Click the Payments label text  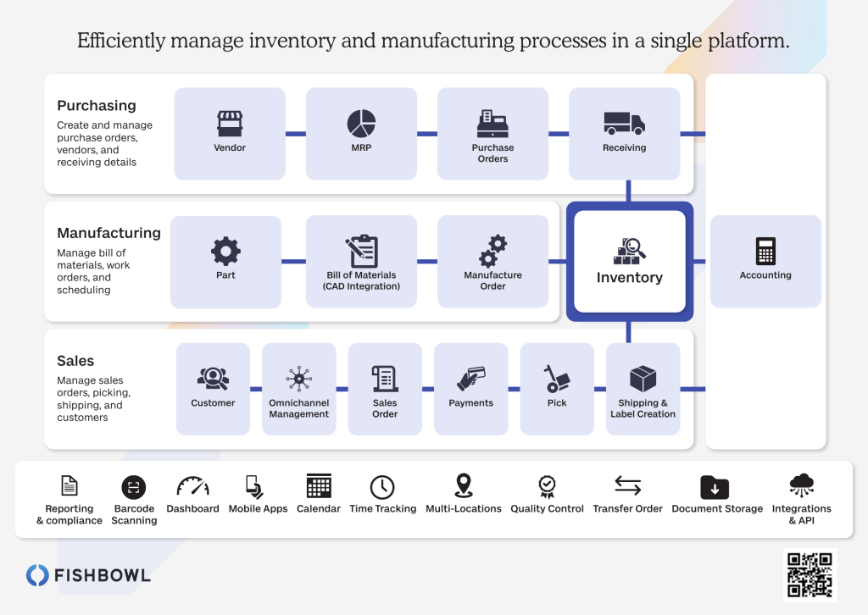[x=471, y=403]
